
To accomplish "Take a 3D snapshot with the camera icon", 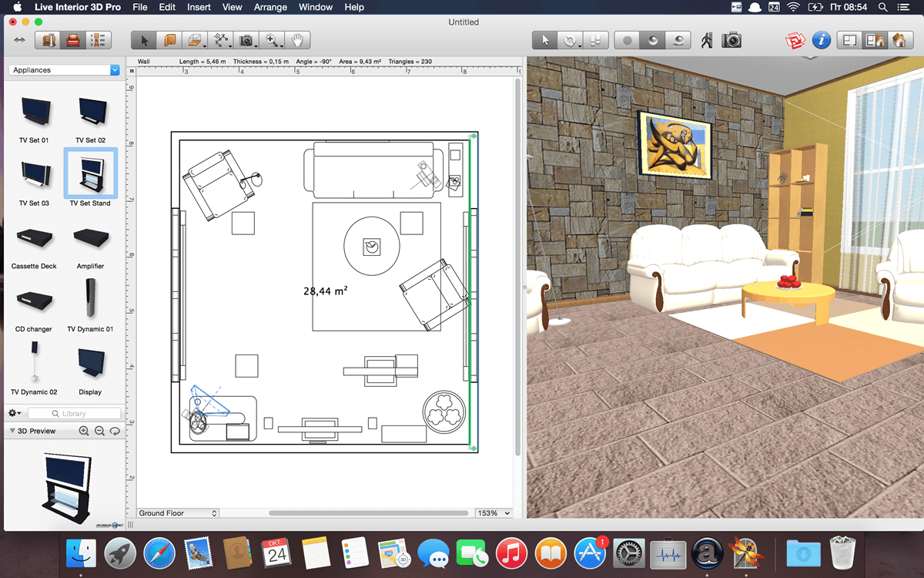I will [x=731, y=40].
